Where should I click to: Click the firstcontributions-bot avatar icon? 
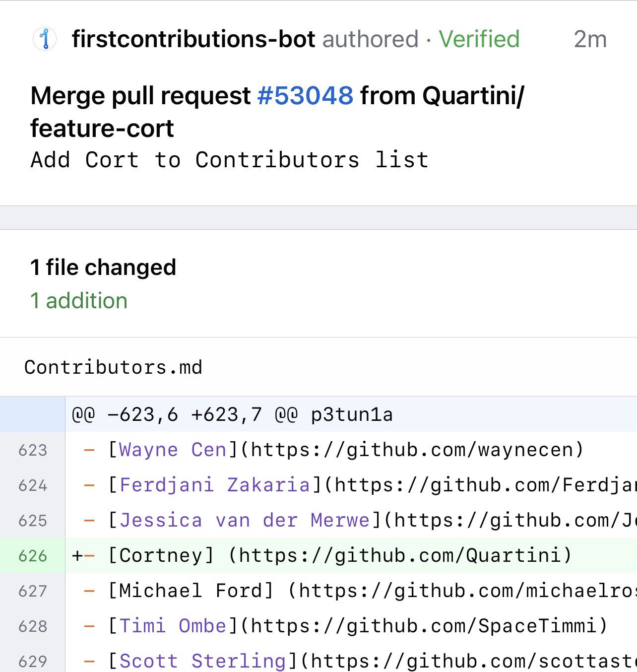coord(45,39)
